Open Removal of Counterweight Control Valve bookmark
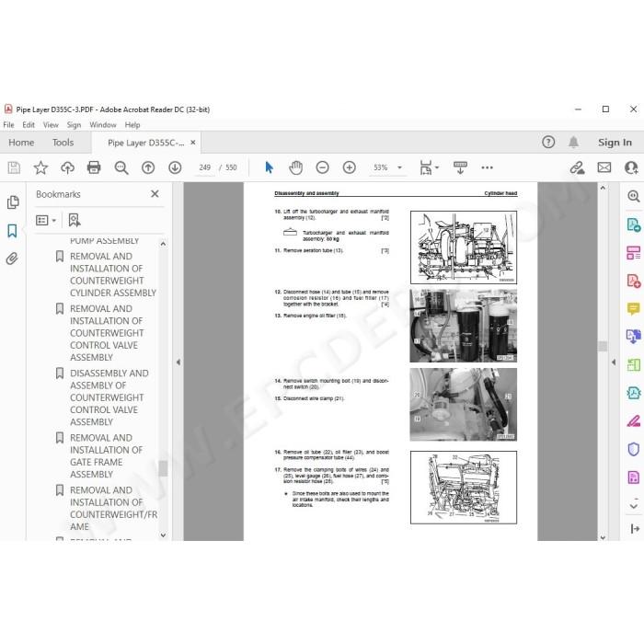 click(x=108, y=333)
